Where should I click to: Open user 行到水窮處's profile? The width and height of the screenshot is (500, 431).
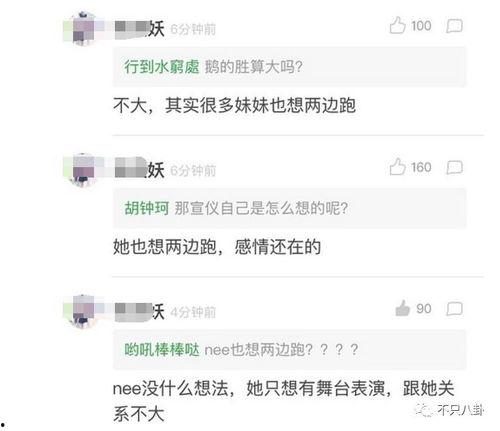pos(162,67)
